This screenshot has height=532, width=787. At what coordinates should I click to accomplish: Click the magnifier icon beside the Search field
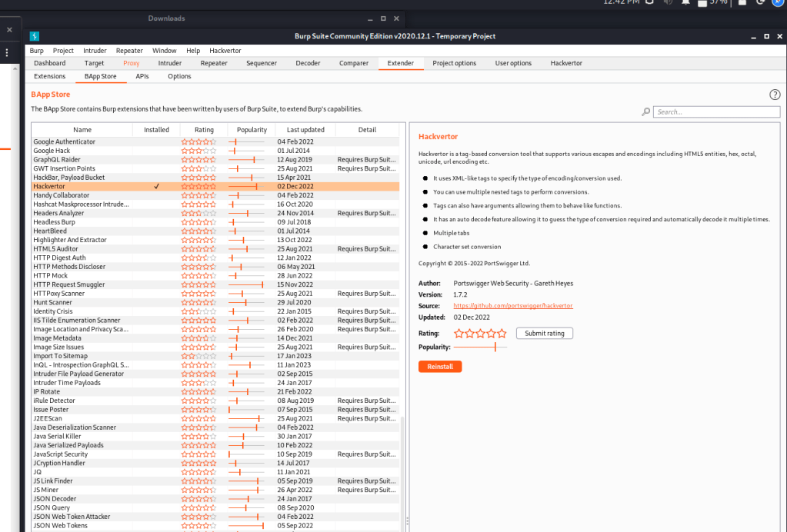pos(646,112)
